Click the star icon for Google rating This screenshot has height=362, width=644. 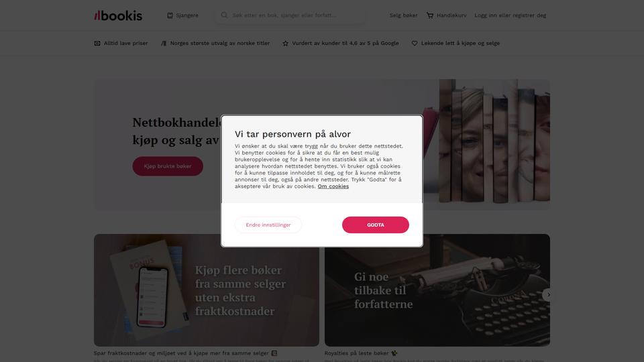click(286, 43)
